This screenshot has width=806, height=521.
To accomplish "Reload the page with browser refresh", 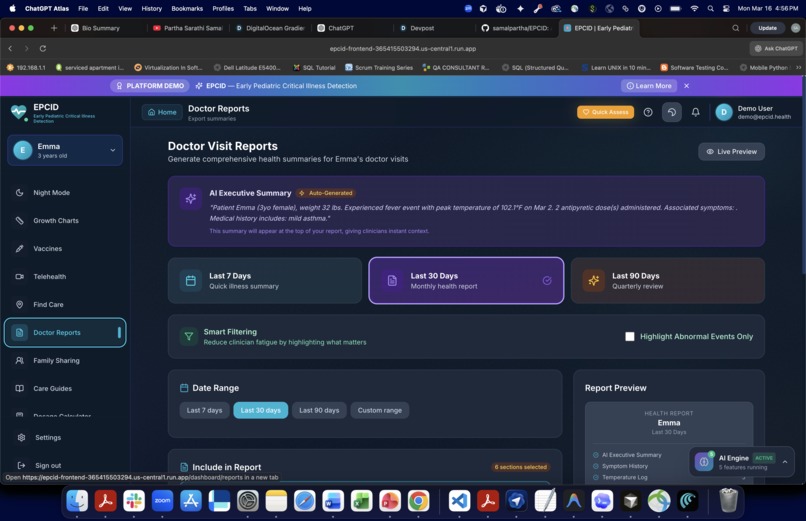I will tap(43, 48).
